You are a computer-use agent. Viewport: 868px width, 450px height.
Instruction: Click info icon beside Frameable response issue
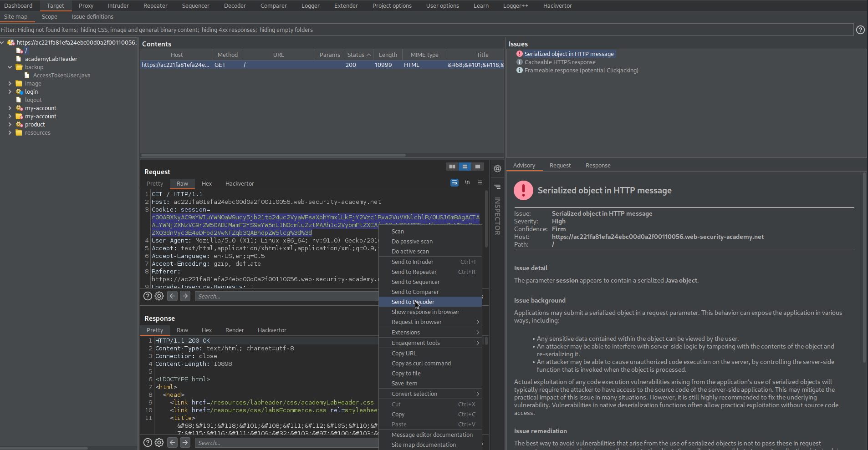pyautogui.click(x=519, y=70)
